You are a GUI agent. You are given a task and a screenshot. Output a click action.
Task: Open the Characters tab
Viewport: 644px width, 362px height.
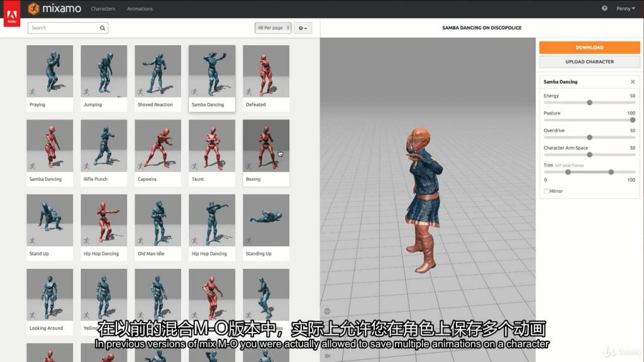(103, 9)
